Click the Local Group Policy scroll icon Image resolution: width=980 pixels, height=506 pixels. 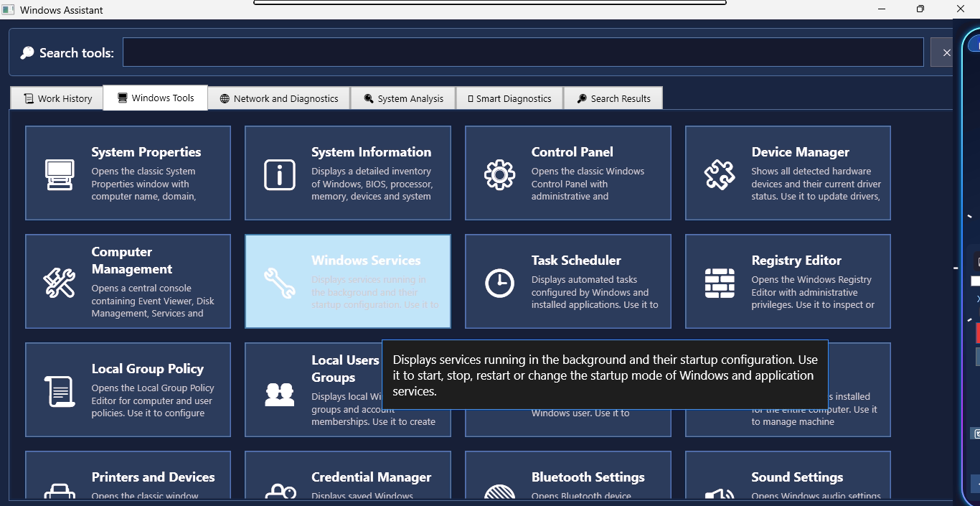tap(60, 391)
